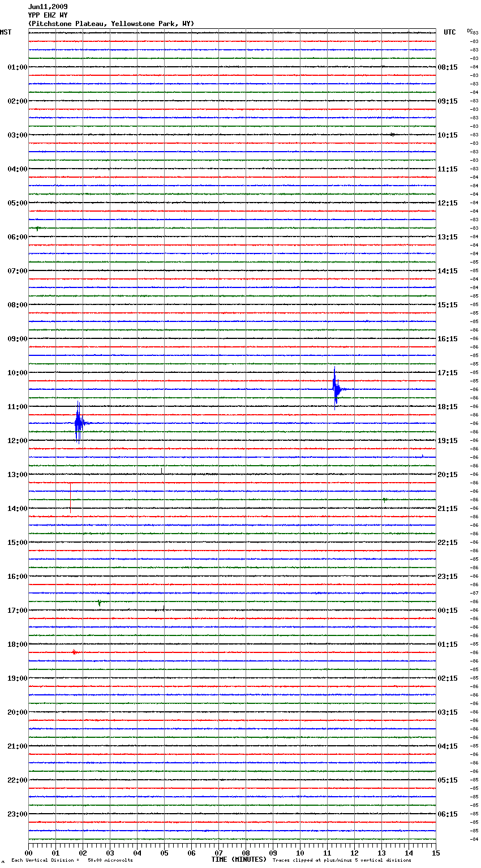481x868 pixels.
Task: Click the 17:15 UTC time label
Action: pyautogui.click(x=448, y=373)
